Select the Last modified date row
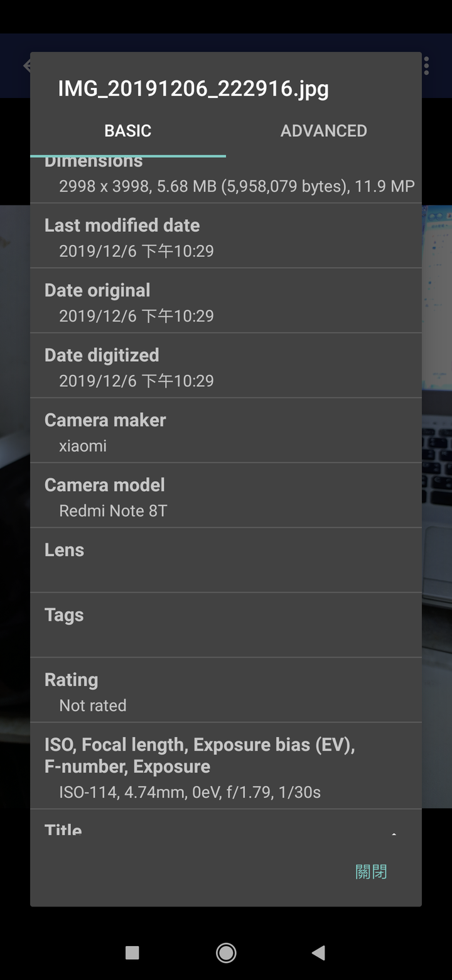Screen dimensions: 452x980 (x=226, y=236)
